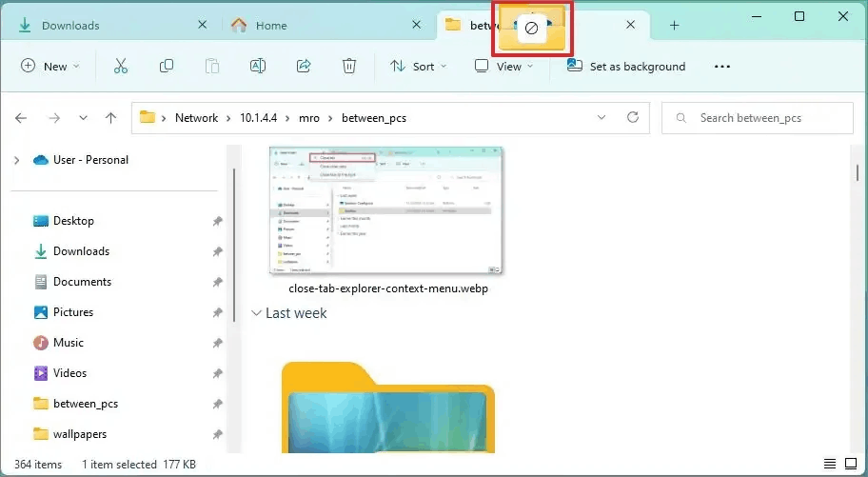Expand User - Personal OneDrive tree

16,160
